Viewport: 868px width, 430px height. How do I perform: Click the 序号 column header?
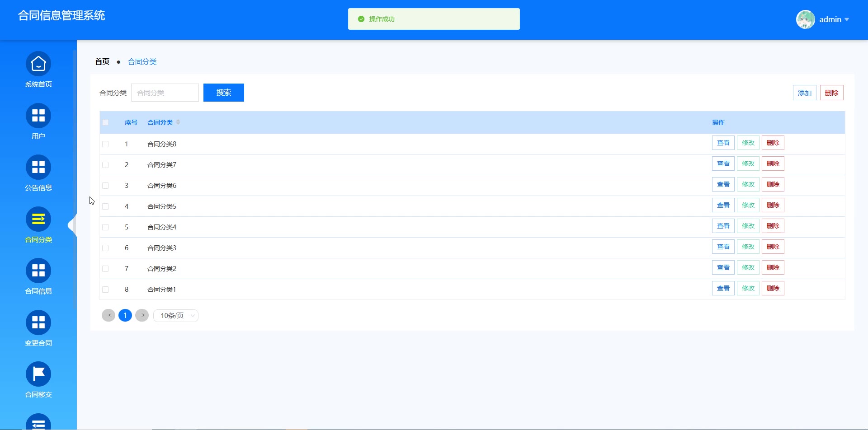(x=131, y=122)
